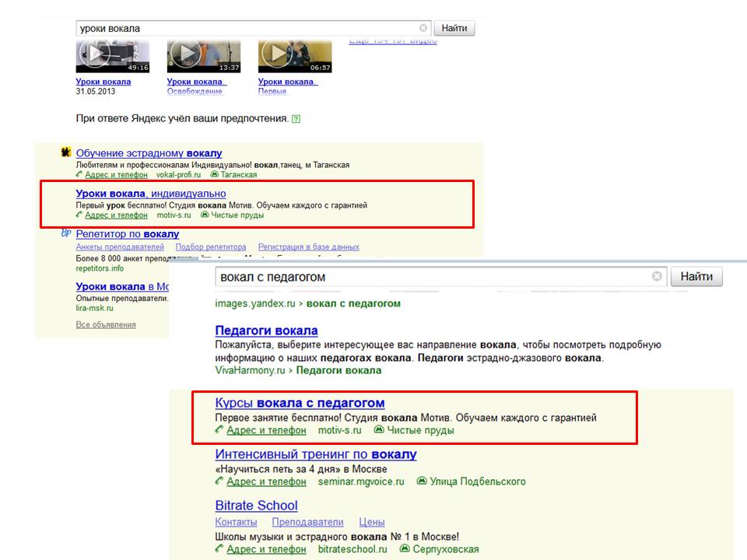This screenshot has width=747, height=560.
Task: Open 'Контакты' sitelink of Bitrate School
Action: click(x=237, y=523)
